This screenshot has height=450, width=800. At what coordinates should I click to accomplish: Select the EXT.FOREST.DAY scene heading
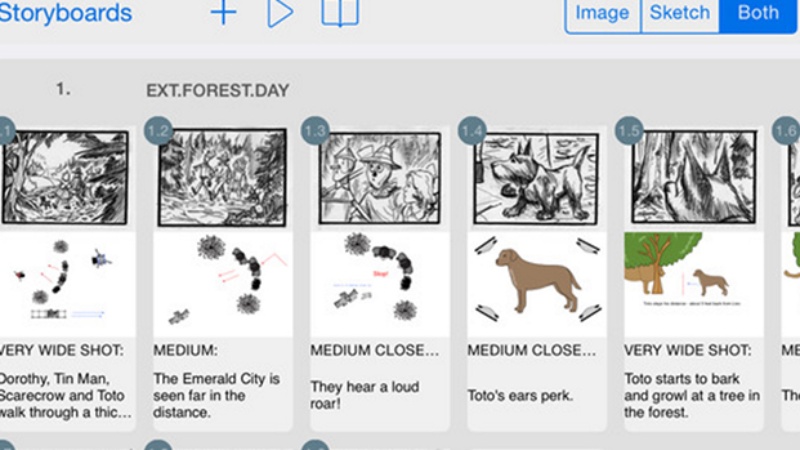click(x=217, y=91)
